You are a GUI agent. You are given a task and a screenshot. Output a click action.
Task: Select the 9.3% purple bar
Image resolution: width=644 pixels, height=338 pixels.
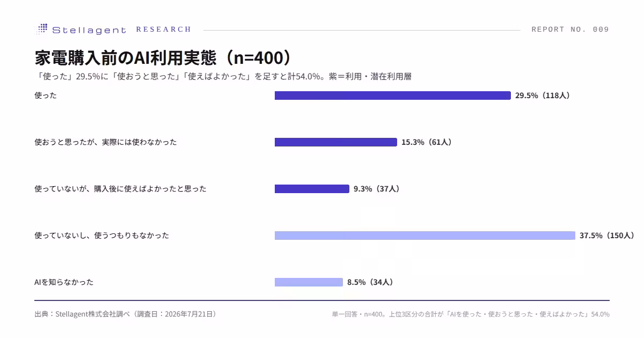click(x=312, y=189)
